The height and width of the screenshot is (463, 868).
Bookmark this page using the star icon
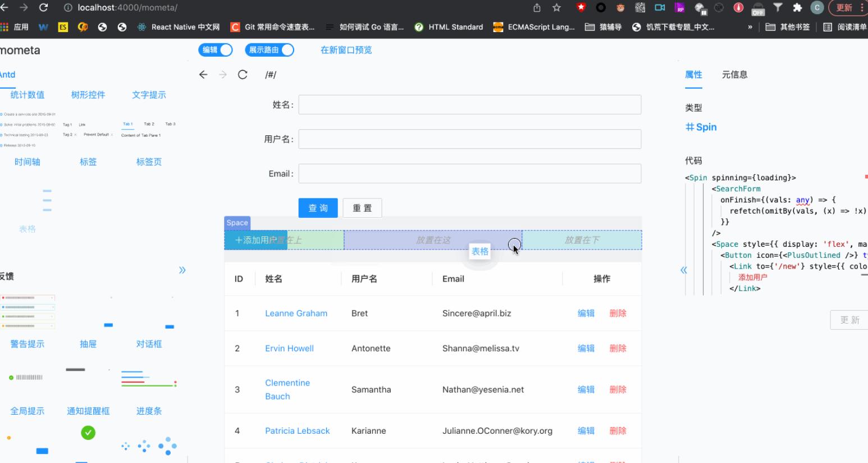pyautogui.click(x=556, y=8)
